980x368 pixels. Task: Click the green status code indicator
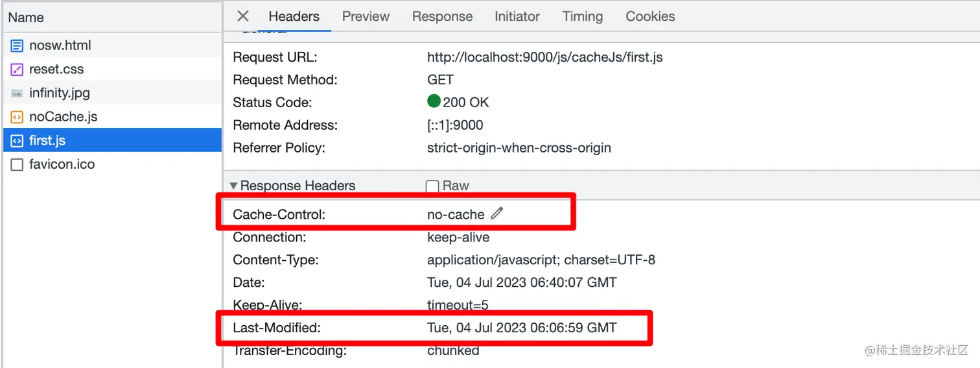pos(434,102)
